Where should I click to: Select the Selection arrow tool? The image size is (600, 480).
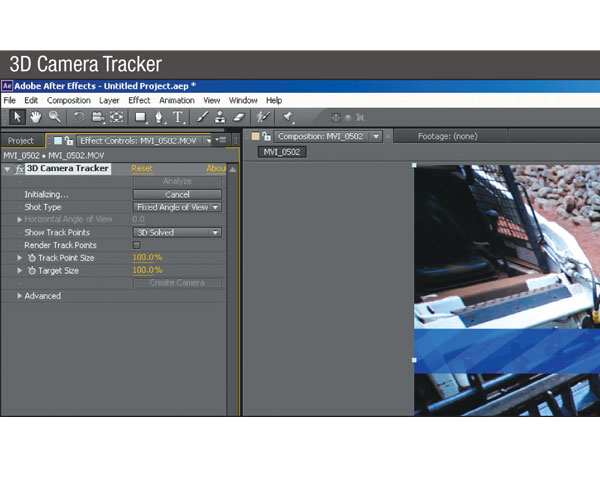click(17, 117)
